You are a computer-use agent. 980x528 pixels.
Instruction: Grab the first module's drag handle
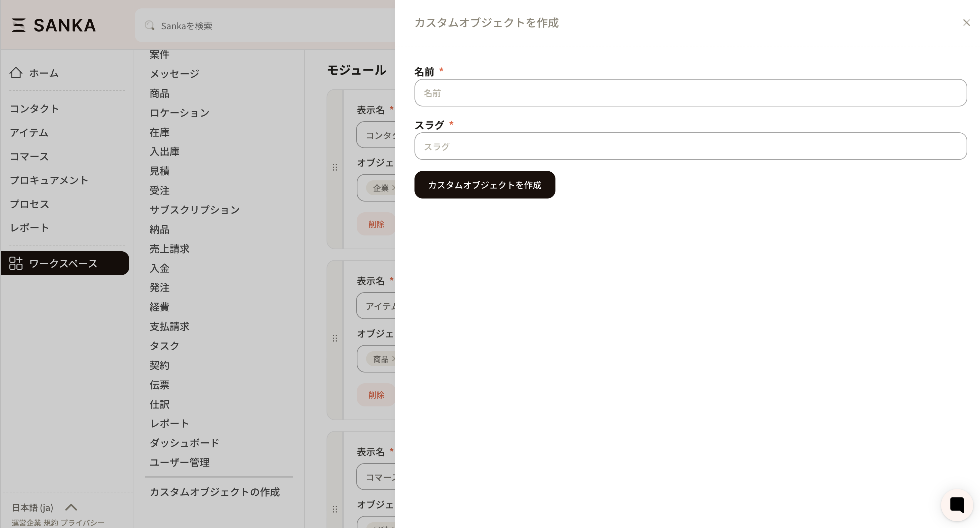point(335,167)
